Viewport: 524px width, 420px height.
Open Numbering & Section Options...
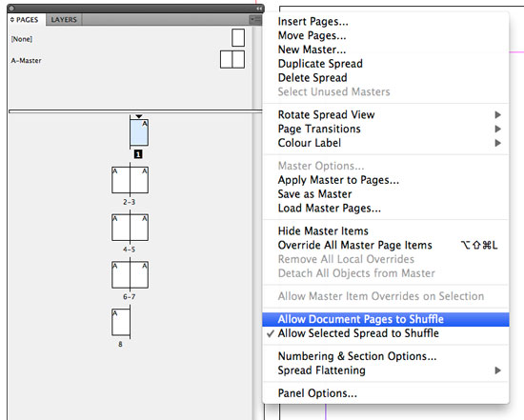(386, 356)
